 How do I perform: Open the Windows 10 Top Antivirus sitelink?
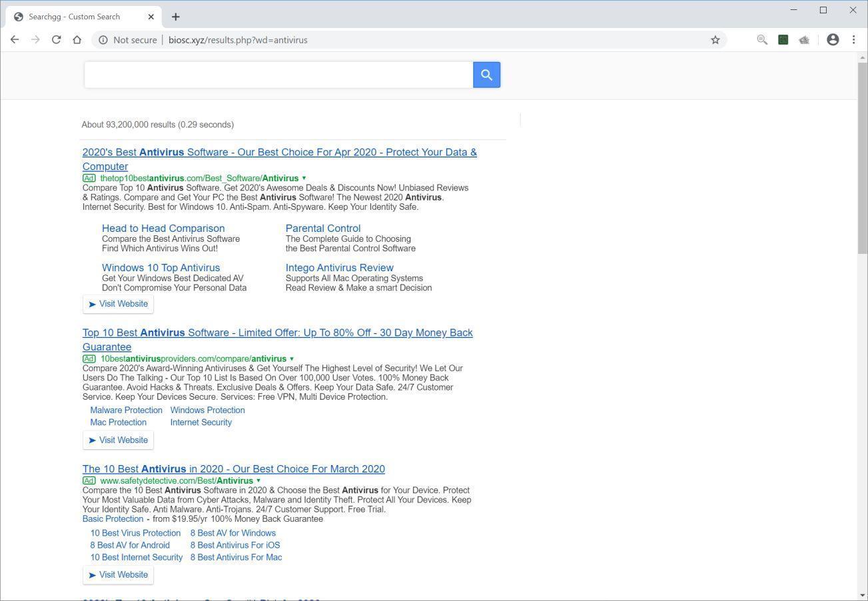coord(161,268)
